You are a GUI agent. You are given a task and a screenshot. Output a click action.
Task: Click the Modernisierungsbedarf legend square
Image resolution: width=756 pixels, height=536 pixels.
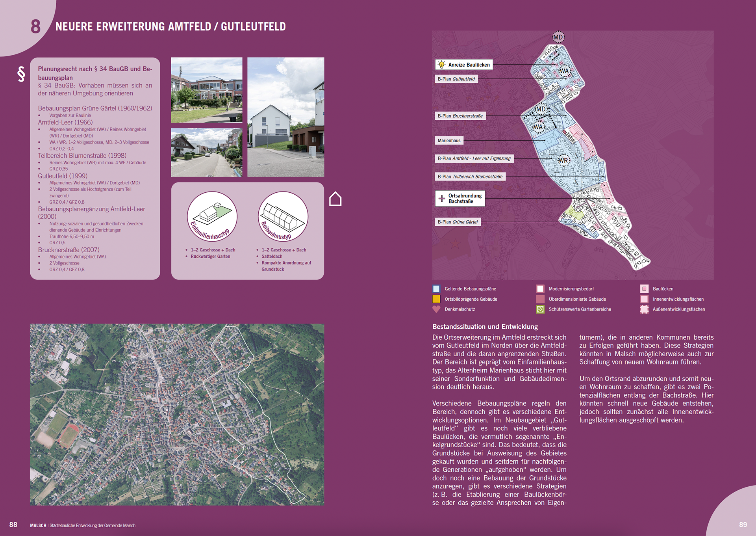point(540,289)
